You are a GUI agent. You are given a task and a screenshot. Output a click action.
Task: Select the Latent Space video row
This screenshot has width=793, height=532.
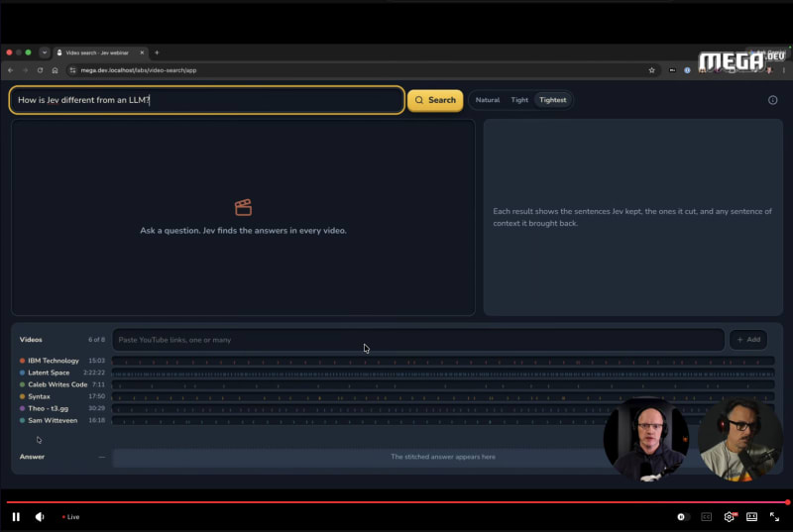pyautogui.click(x=61, y=372)
